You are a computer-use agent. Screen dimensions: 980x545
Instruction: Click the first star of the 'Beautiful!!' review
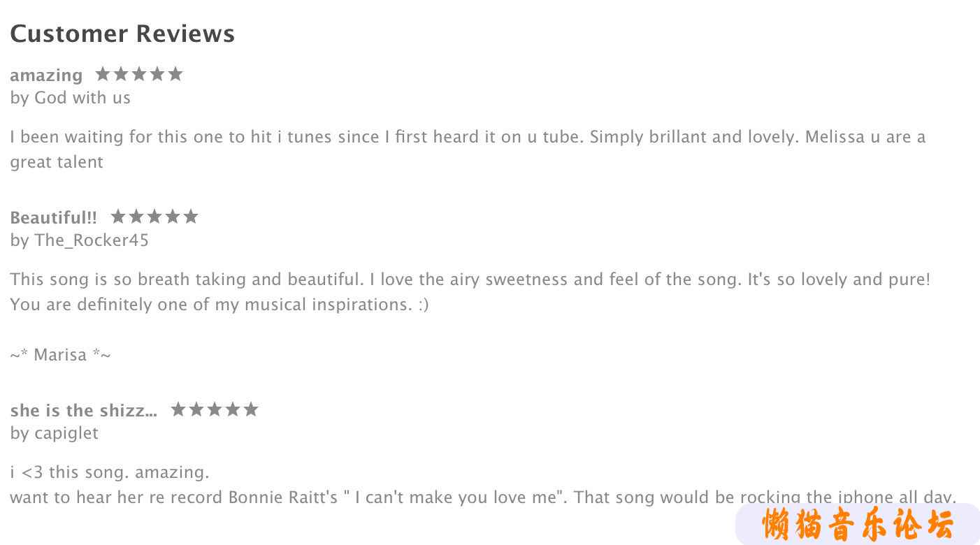(x=118, y=217)
